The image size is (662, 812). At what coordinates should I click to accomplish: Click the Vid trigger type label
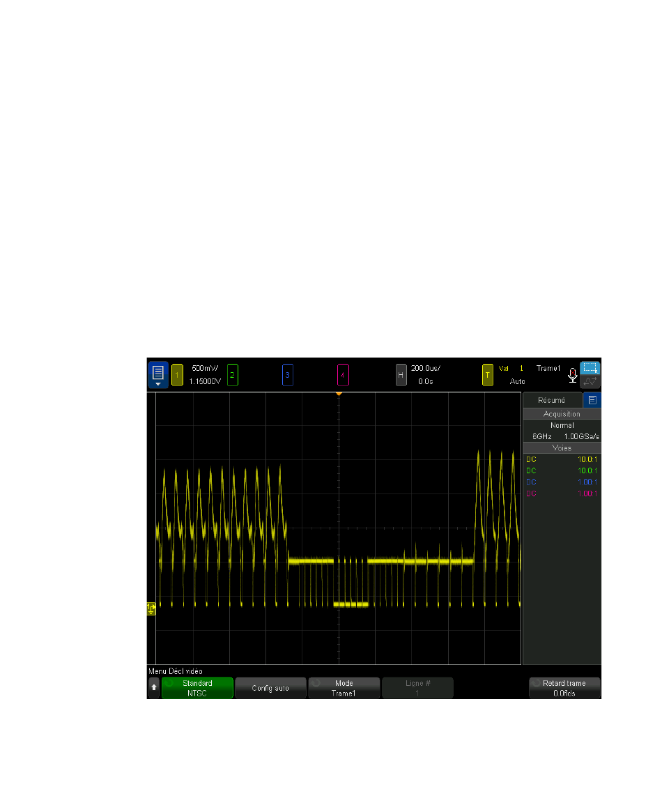504,368
